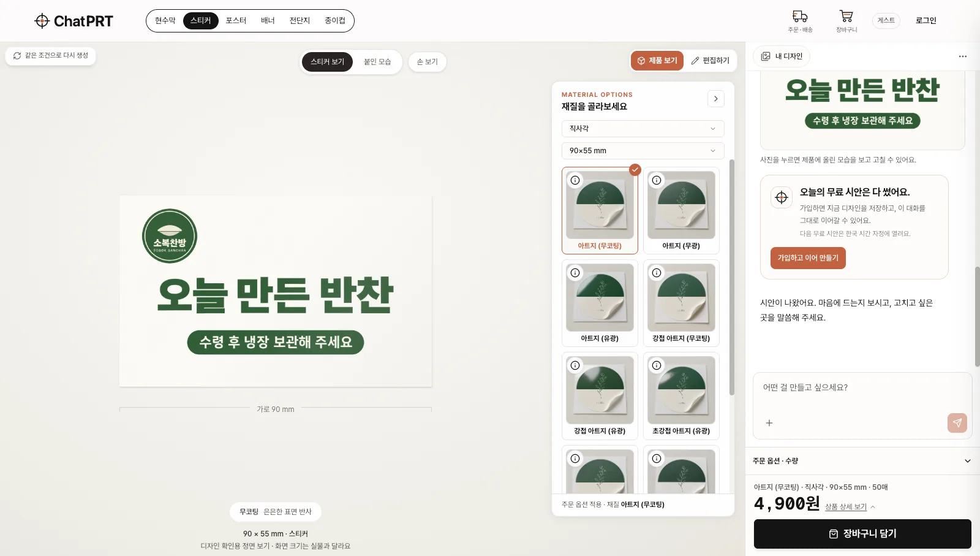The width and height of the screenshot is (980, 556).
Task: Click 손 보기 view button
Action: click(x=427, y=62)
